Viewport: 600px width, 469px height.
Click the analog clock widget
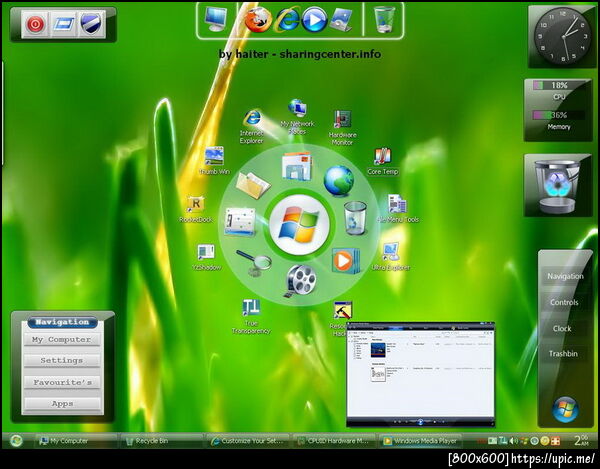pos(562,36)
